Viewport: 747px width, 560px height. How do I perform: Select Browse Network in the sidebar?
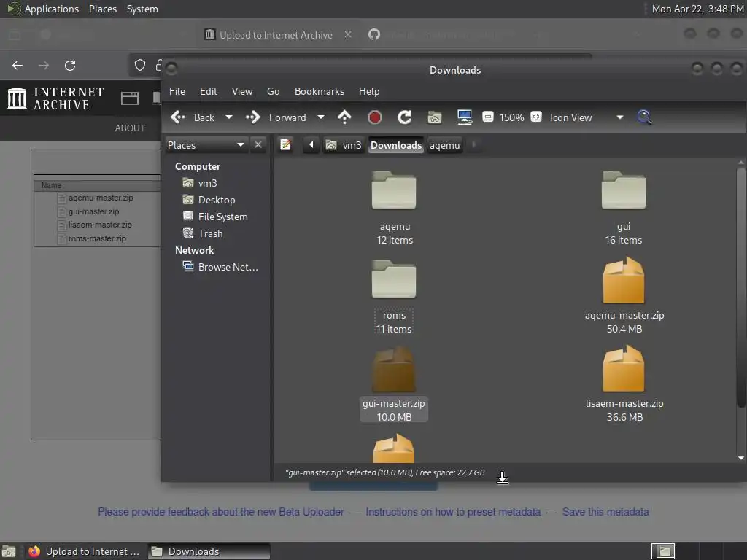pos(220,267)
